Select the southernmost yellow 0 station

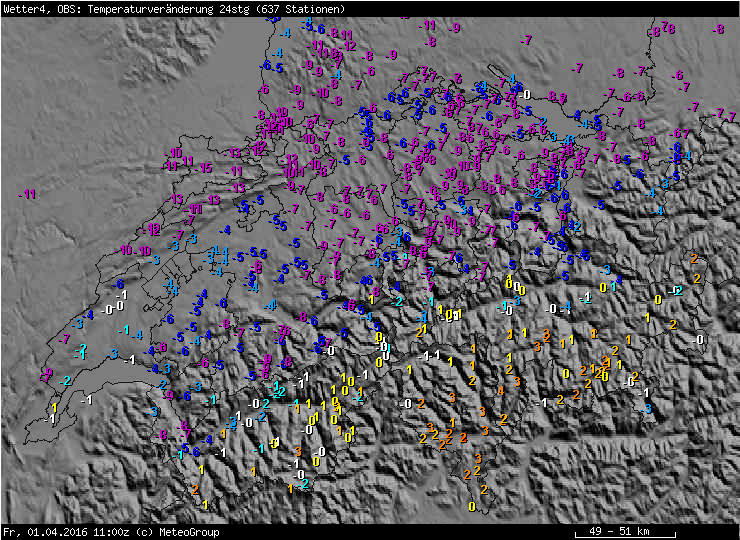[x=472, y=507]
